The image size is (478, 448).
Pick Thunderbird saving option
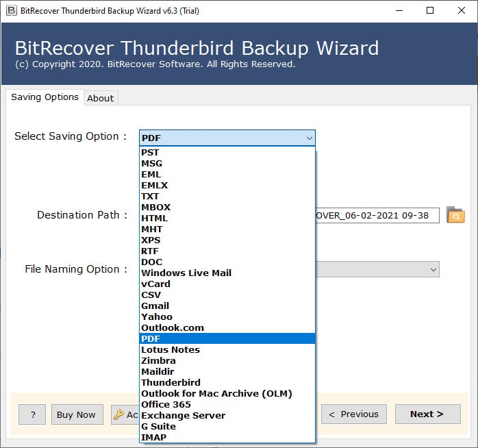click(x=227, y=383)
